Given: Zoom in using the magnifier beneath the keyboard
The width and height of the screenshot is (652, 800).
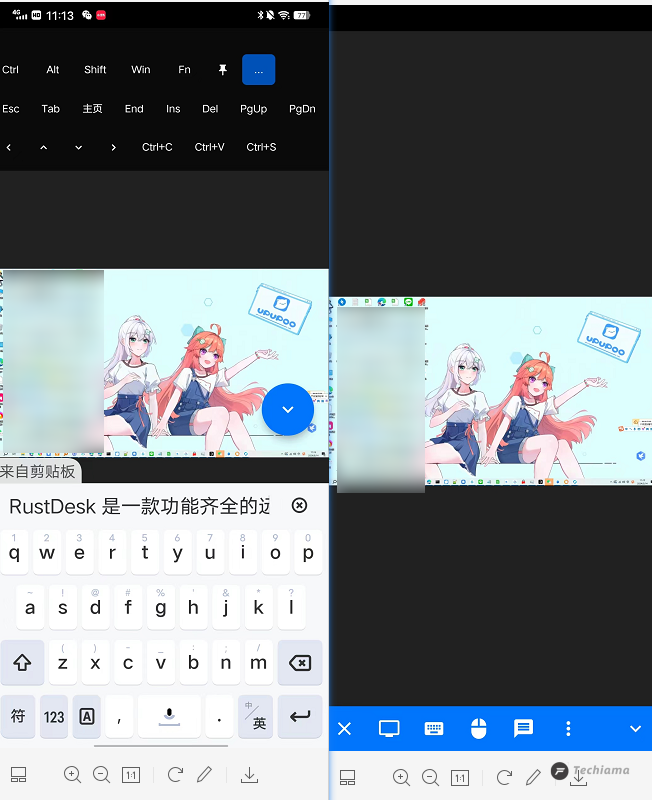Looking at the screenshot, I should 72,775.
